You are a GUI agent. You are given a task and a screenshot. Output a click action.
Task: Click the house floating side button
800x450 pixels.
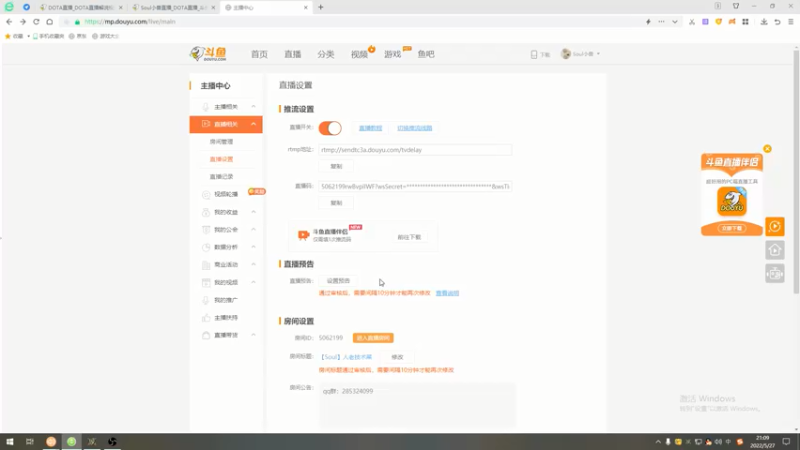774,250
